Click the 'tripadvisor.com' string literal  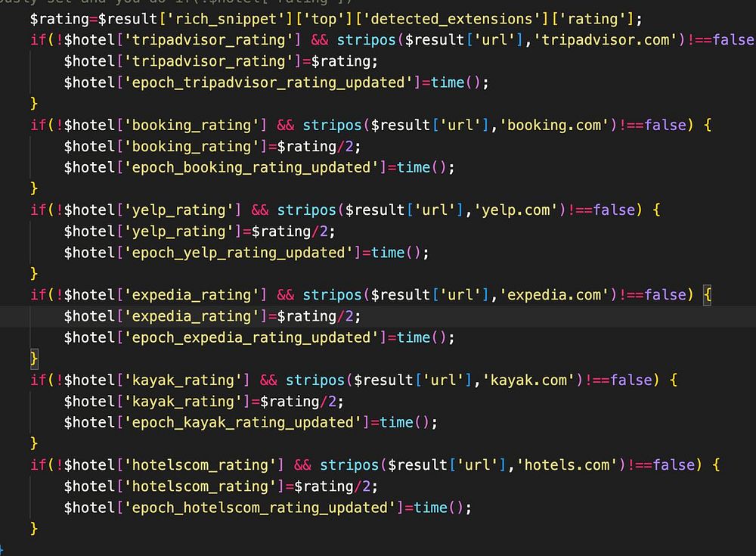tap(606, 39)
